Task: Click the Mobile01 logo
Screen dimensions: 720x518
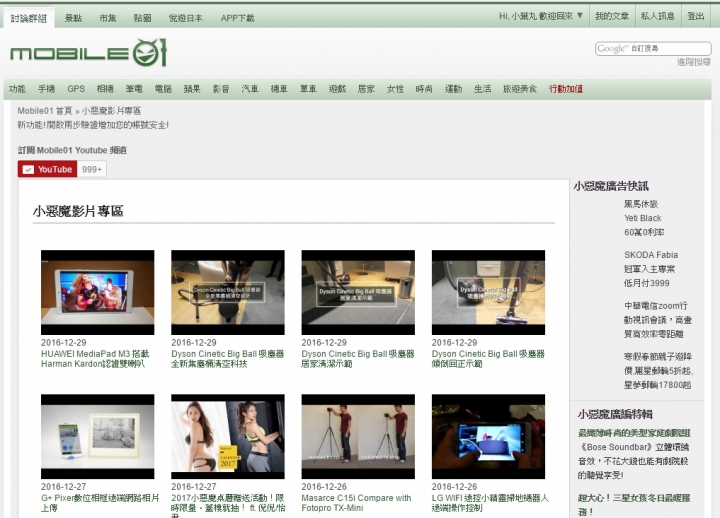Action: coord(89,53)
